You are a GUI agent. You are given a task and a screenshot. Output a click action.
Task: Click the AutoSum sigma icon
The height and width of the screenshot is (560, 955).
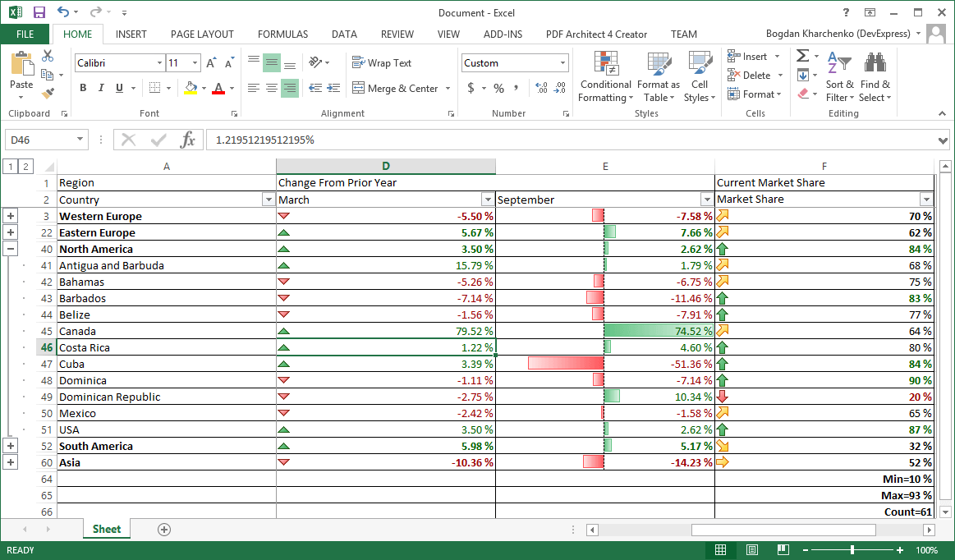pyautogui.click(x=802, y=56)
